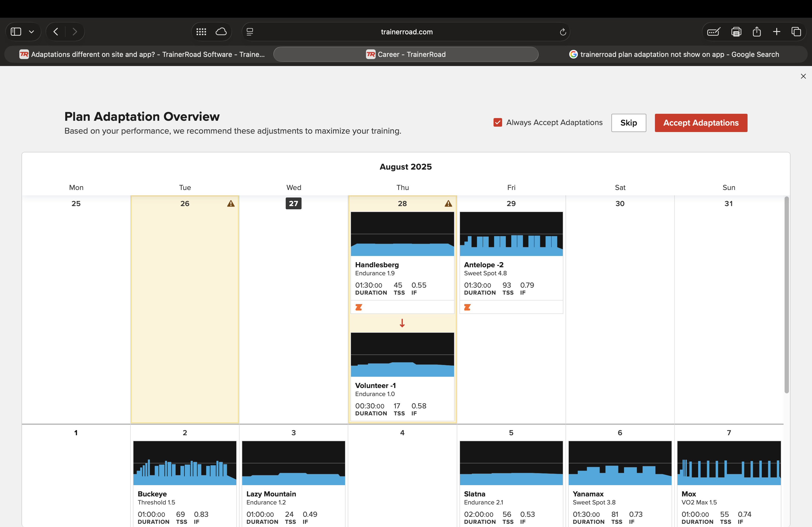Click the calendar vertical scrollbar
This screenshot has width=812, height=527.
(x=786, y=295)
